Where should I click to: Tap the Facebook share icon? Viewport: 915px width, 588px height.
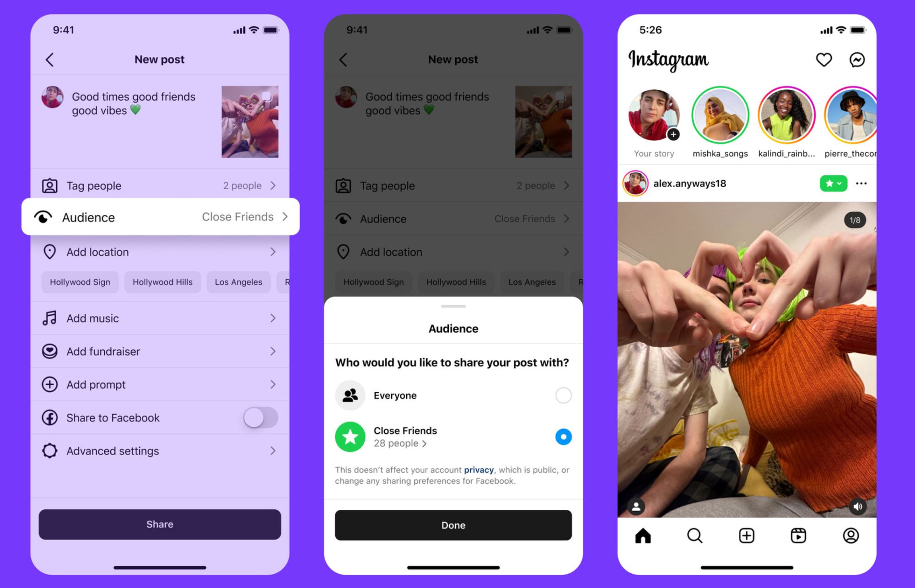point(53,417)
